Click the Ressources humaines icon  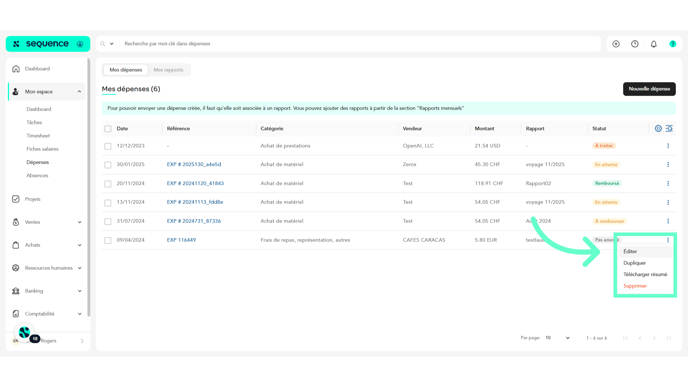coord(16,268)
